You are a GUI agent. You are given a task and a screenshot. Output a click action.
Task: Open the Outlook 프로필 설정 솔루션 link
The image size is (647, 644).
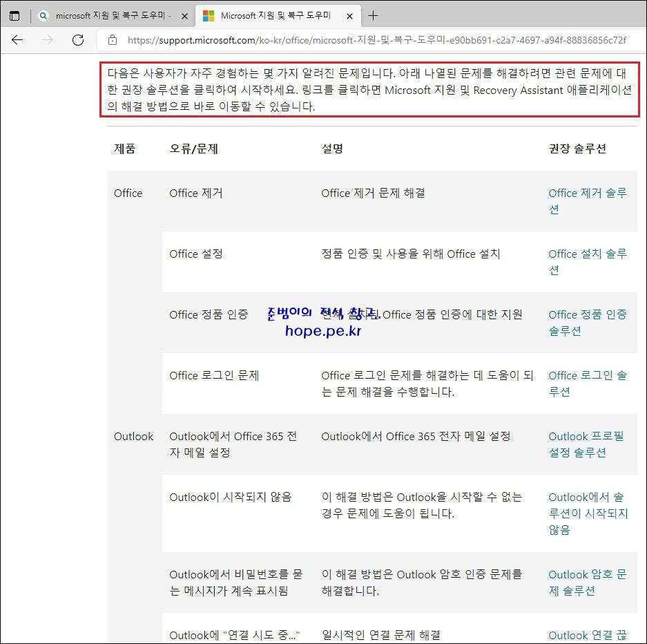click(586, 444)
